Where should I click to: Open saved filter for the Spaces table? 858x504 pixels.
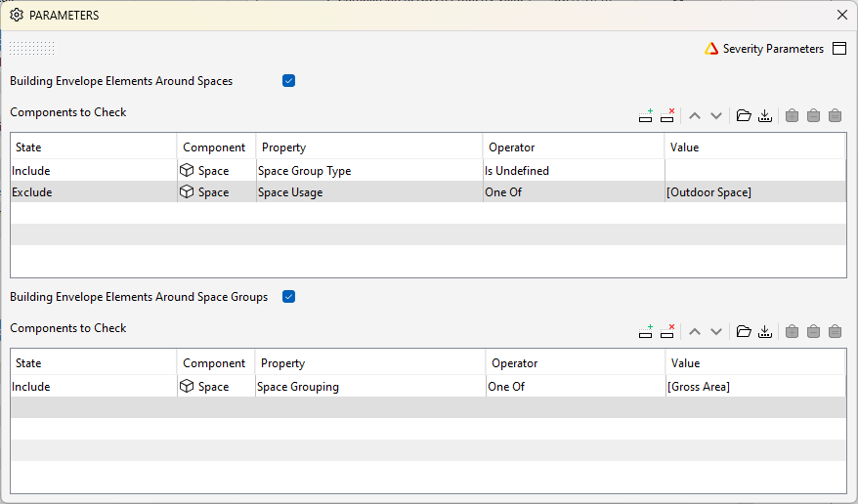click(x=744, y=115)
